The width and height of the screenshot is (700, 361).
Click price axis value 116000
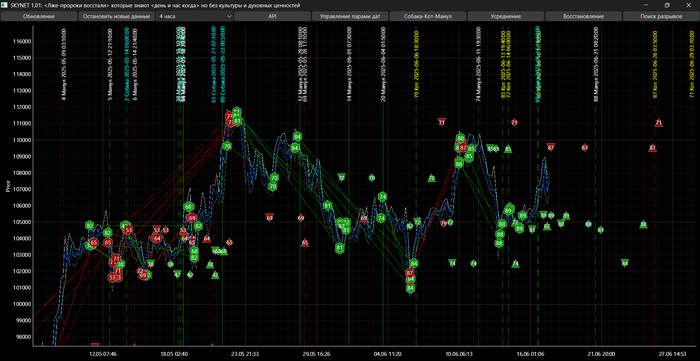point(23,41)
